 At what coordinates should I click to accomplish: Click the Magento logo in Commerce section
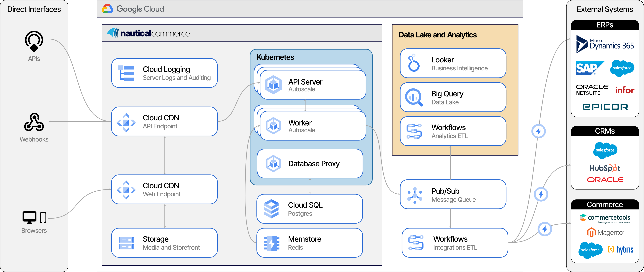pyautogui.click(x=605, y=232)
